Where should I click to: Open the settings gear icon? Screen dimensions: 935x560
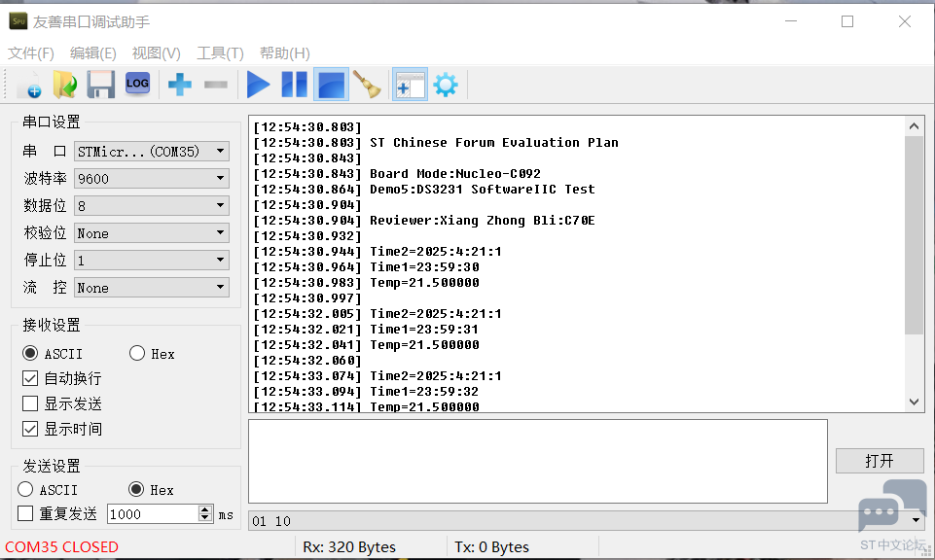446,85
